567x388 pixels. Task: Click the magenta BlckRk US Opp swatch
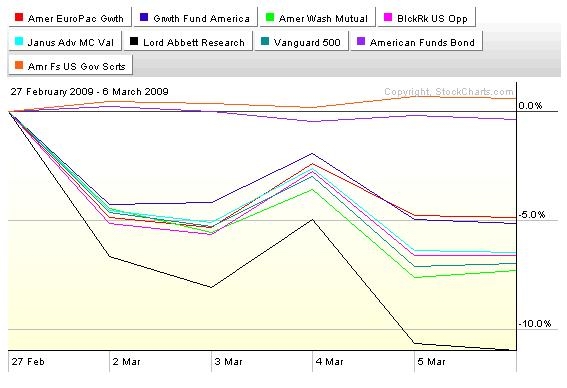click(388, 17)
